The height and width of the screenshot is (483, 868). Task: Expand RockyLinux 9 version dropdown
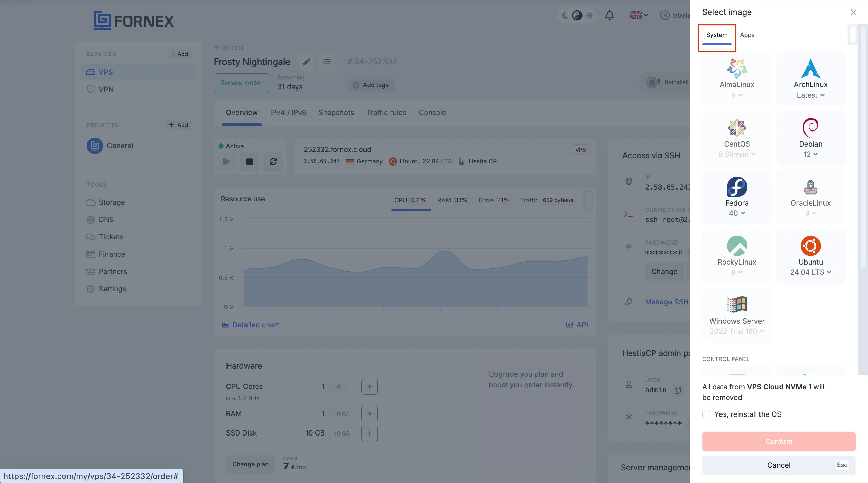737,272
